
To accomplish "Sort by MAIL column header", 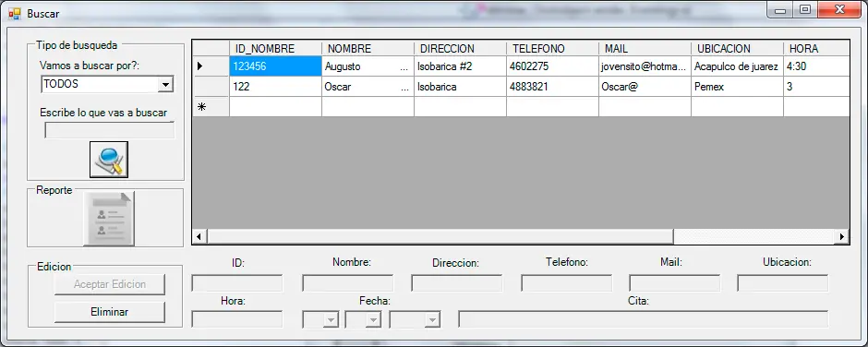I will click(x=645, y=49).
